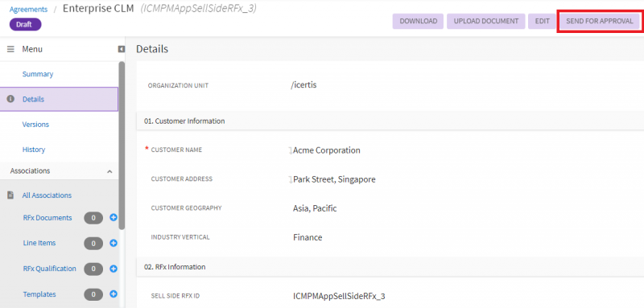Click the ICMPMAppSellSideRFx_3 sell side RFx ID value
Screen dimensions: 644x308
pyautogui.click(x=339, y=296)
